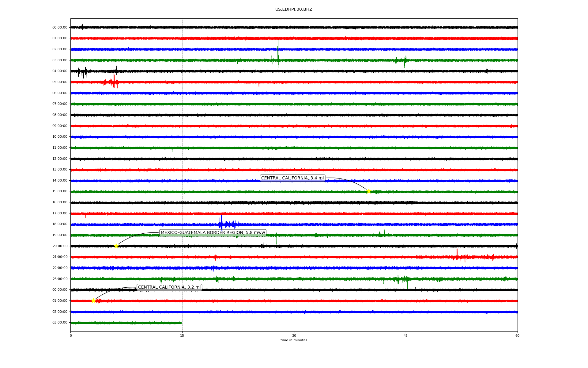Click the Mexico-Guatemala earthquake star marker
This screenshot has width=588, height=368.
[116, 246]
